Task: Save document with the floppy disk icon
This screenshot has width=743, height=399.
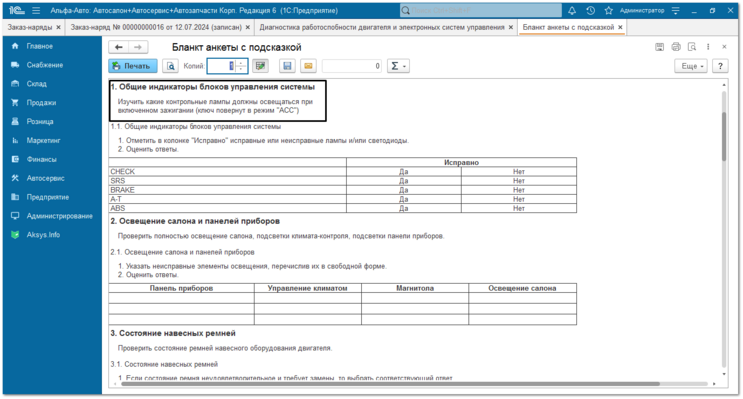Action: click(x=287, y=66)
